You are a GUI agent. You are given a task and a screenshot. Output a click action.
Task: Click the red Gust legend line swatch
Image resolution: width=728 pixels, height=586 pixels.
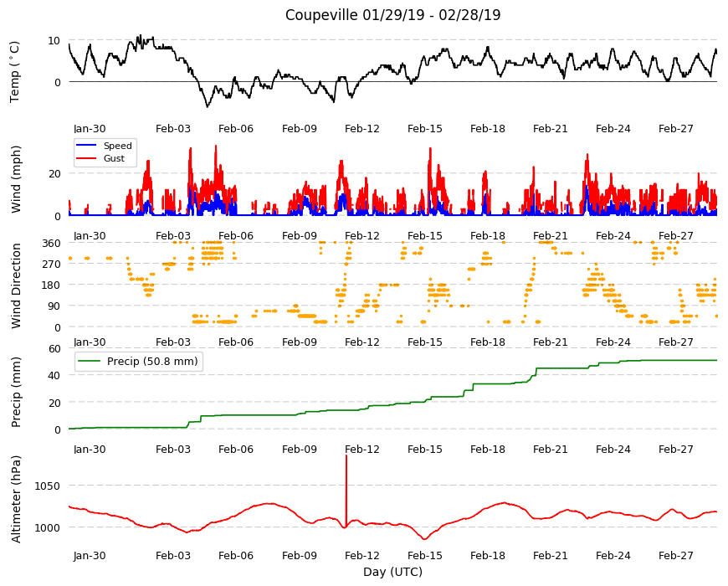[x=86, y=158]
